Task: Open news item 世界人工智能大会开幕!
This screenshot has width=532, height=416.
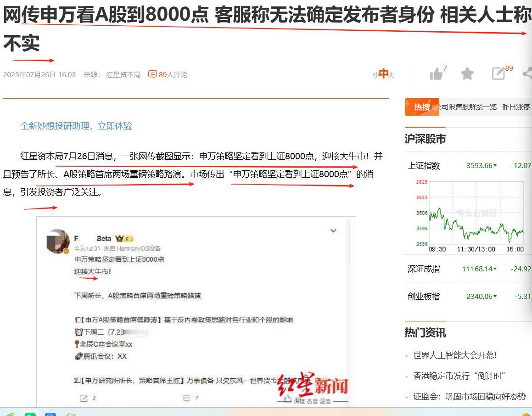Action: point(455,355)
